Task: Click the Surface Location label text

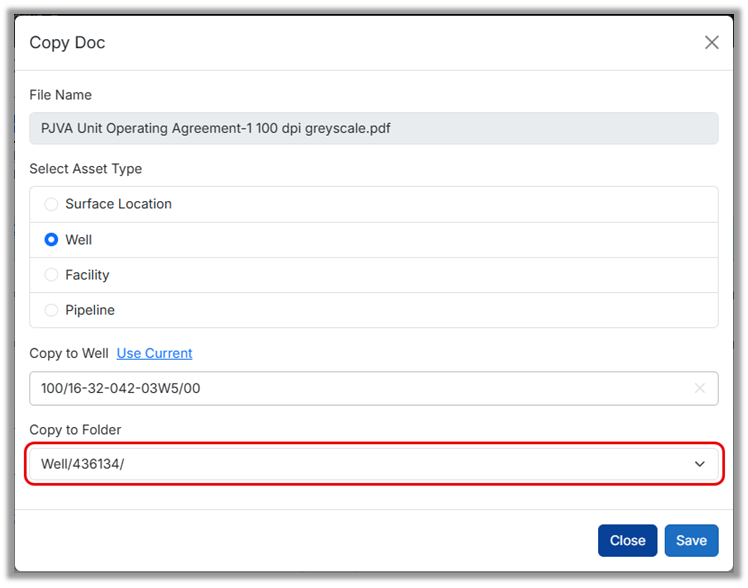Action: click(x=118, y=204)
